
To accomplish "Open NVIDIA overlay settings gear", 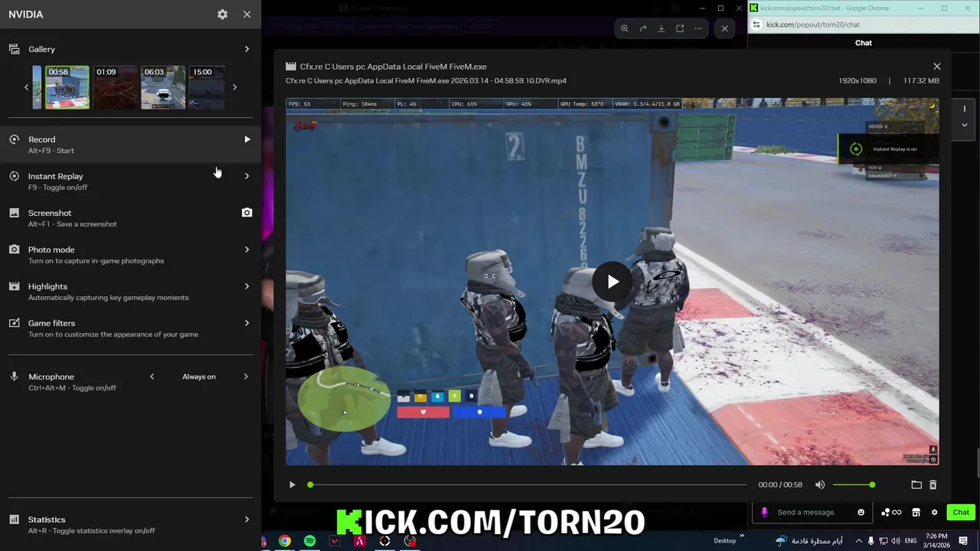I will (222, 15).
